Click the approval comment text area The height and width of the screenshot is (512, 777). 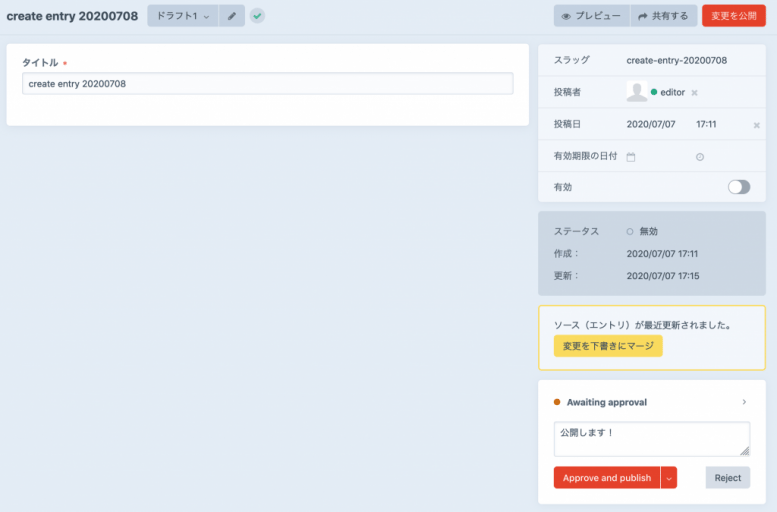pos(651,438)
